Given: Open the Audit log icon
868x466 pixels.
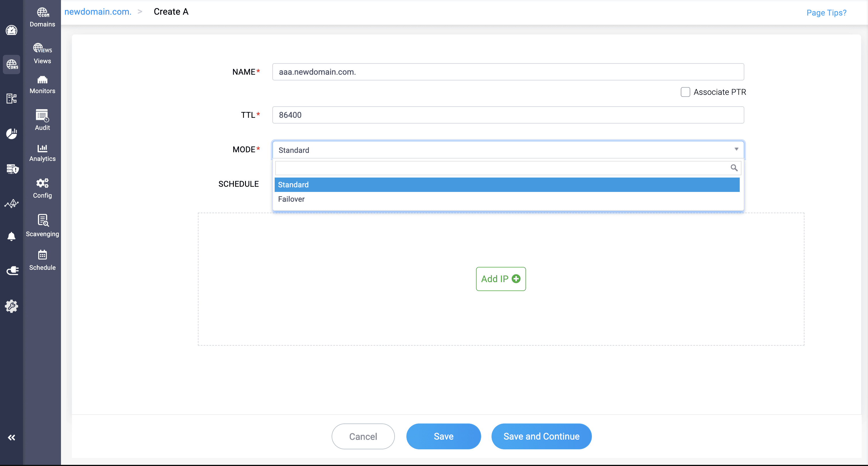Looking at the screenshot, I should click(x=42, y=115).
